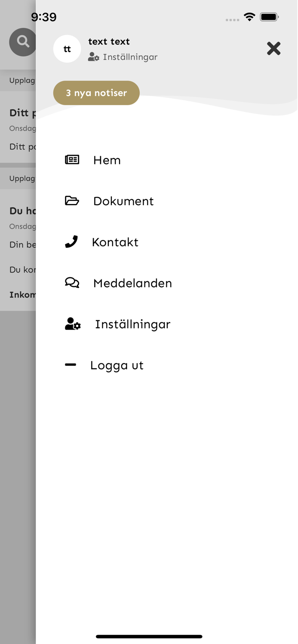Click the text text profile name
This screenshot has width=298, height=644.
109,42
